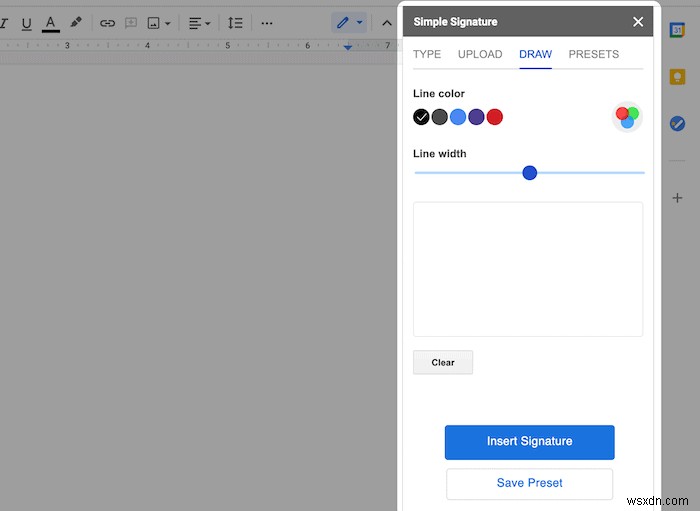Clear the drawn signature
This screenshot has height=511, width=700.
443,362
